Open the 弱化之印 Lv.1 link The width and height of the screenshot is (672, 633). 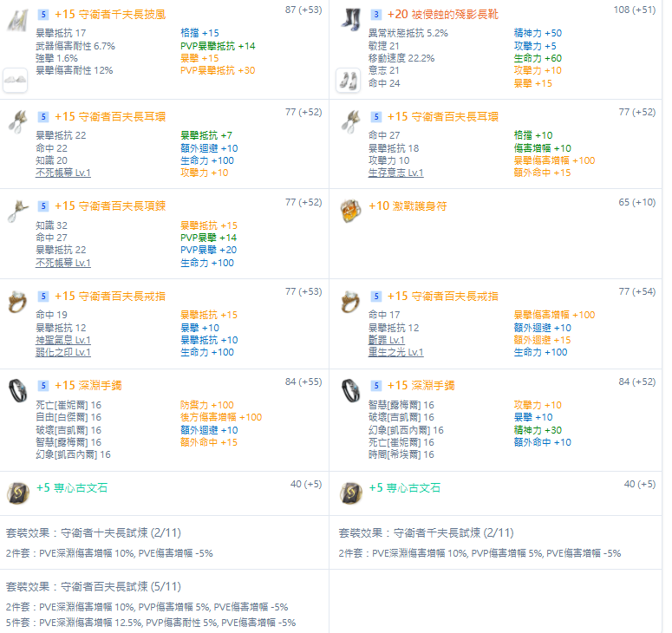(x=62, y=352)
